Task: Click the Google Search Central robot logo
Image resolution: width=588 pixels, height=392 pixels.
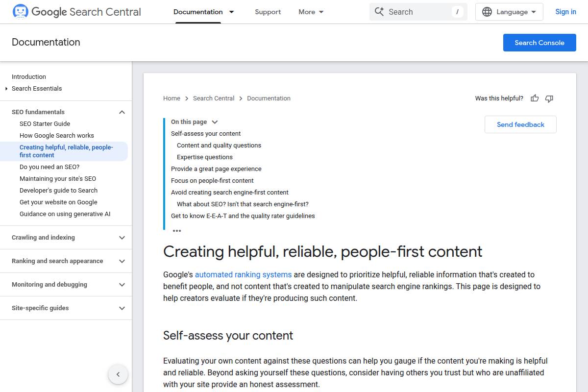Action: coord(21,12)
